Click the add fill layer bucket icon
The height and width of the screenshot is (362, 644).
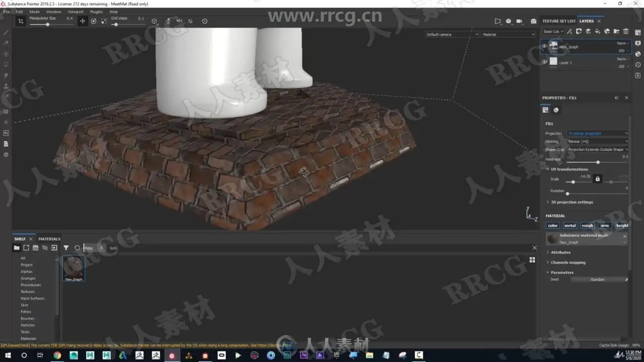[597, 31]
